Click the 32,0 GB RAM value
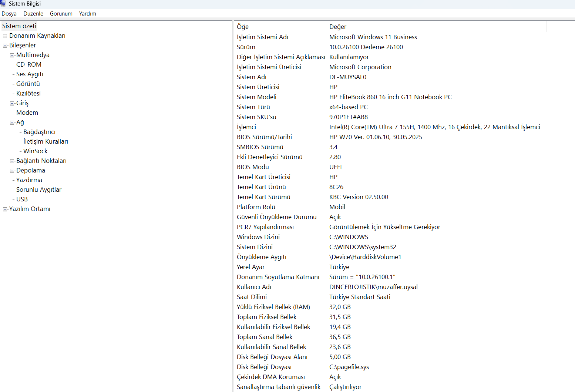 [340, 307]
